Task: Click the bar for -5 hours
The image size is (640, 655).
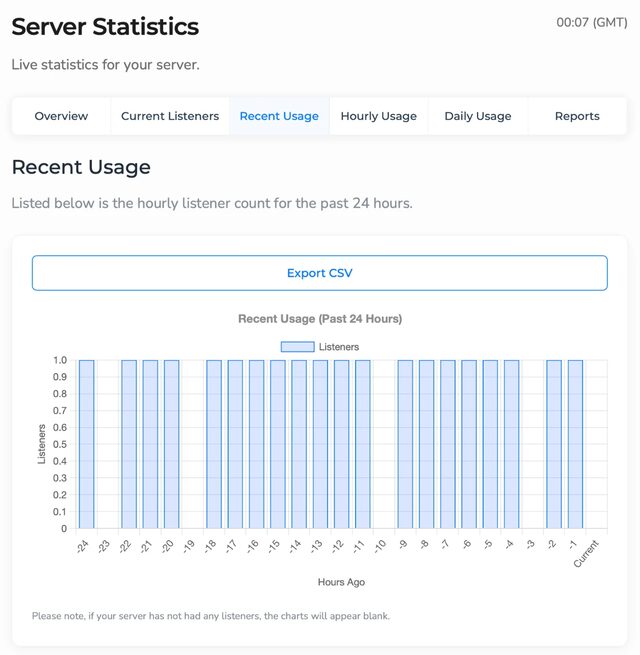Action: pyautogui.click(x=490, y=444)
